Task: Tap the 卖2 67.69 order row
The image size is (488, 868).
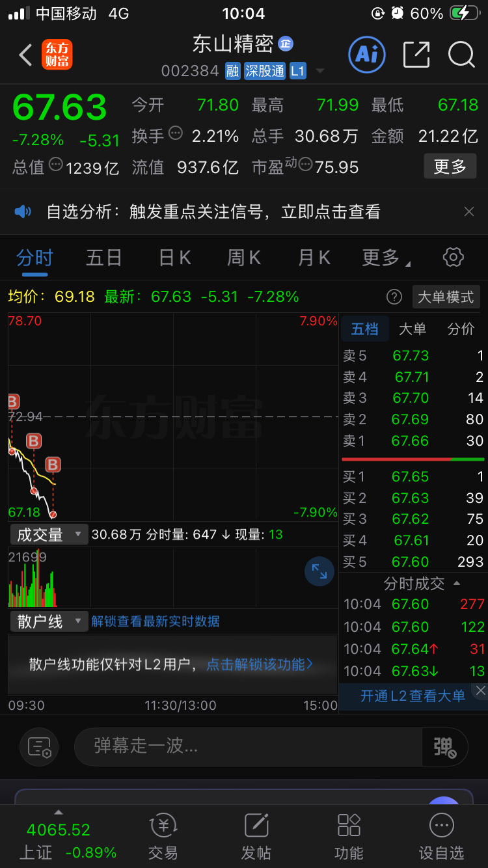Action: [x=413, y=420]
